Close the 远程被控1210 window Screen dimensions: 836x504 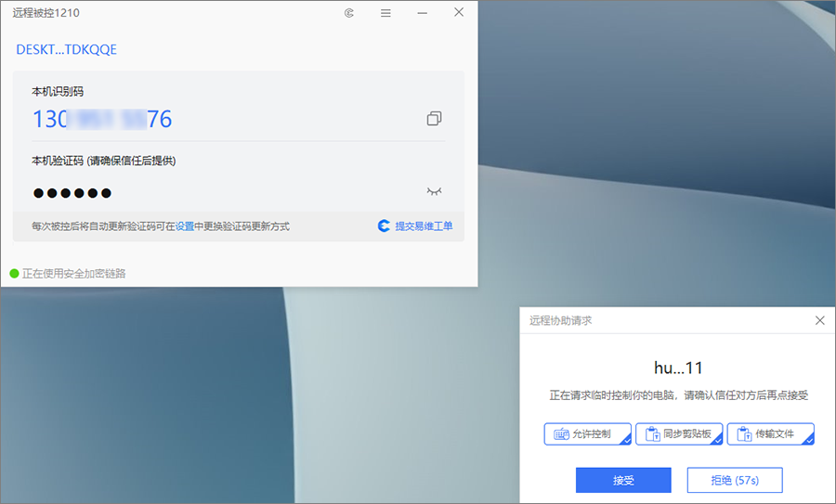click(459, 12)
